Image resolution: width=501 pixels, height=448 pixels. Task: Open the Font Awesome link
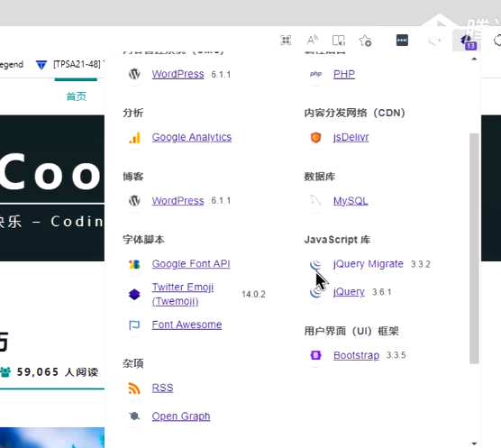tap(187, 325)
